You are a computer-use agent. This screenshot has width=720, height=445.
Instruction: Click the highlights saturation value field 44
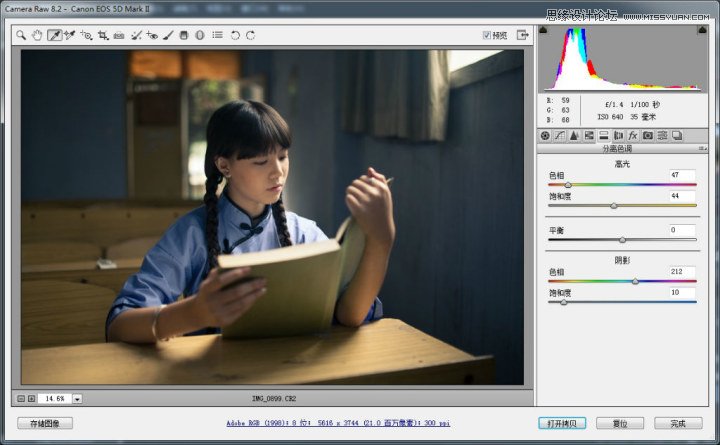(x=682, y=196)
